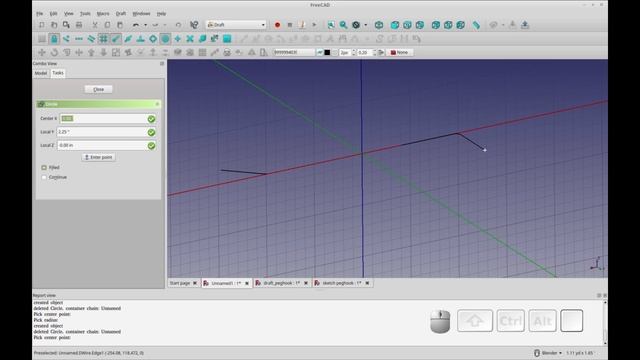Click the Fit All view icon
The image size is (640, 360).
[x=331, y=25]
